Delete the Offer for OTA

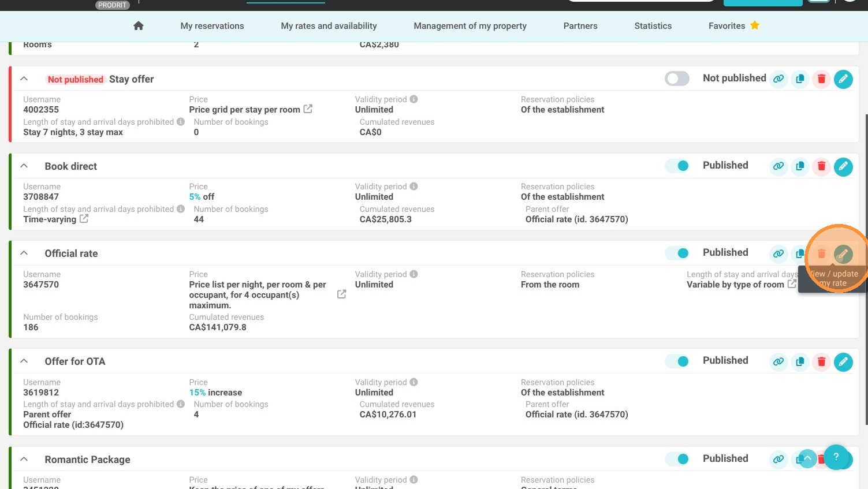tap(821, 361)
